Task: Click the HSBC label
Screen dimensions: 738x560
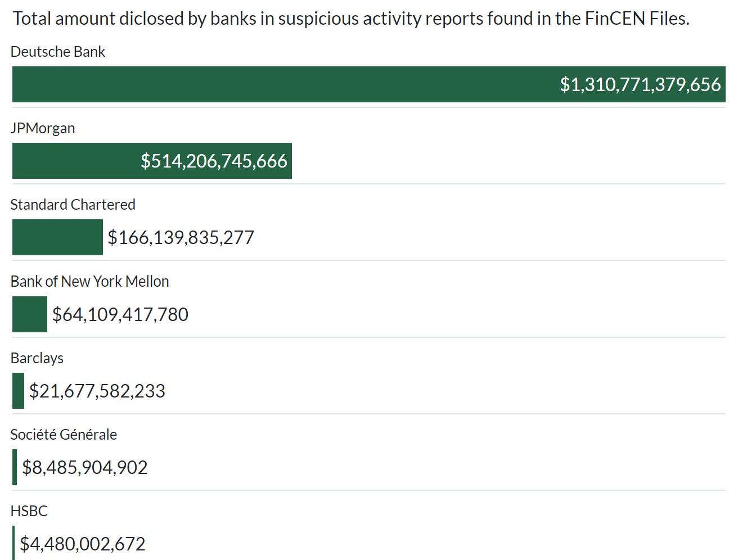Action: click(29, 511)
